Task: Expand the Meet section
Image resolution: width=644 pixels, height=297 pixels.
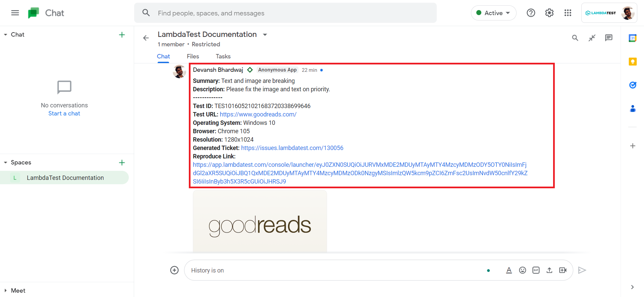Action: pos(6,291)
